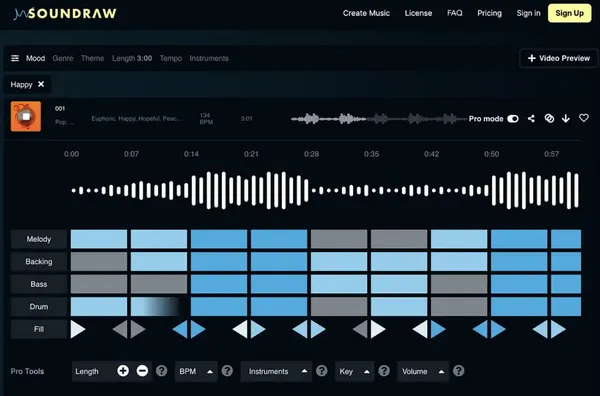This screenshot has width=600, height=396.
Task: Click the Video Preview button
Action: click(x=559, y=58)
